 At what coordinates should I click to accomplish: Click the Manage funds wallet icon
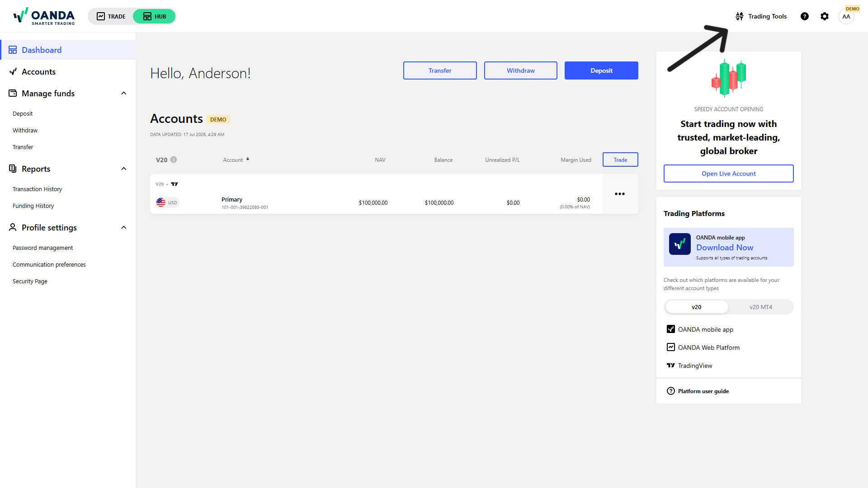click(13, 93)
